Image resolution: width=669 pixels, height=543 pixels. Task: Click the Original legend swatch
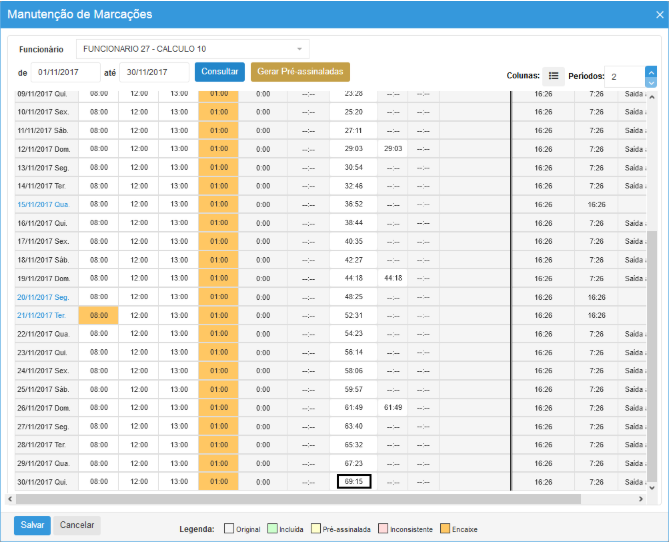(229, 527)
